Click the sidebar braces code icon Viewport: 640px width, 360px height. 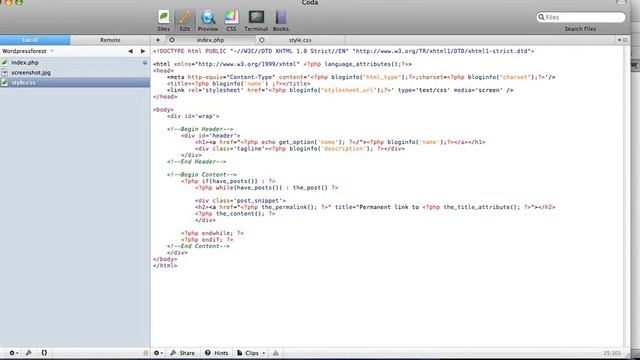(44, 353)
